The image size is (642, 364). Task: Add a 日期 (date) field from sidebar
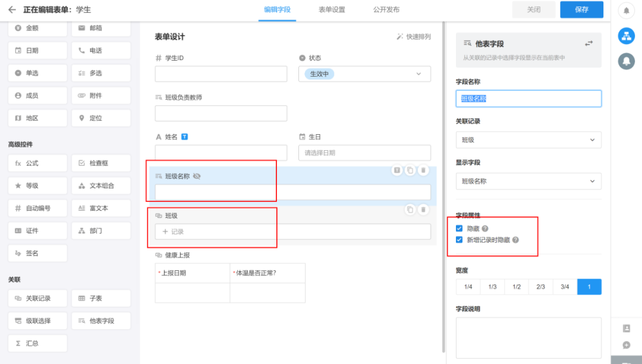coord(37,50)
